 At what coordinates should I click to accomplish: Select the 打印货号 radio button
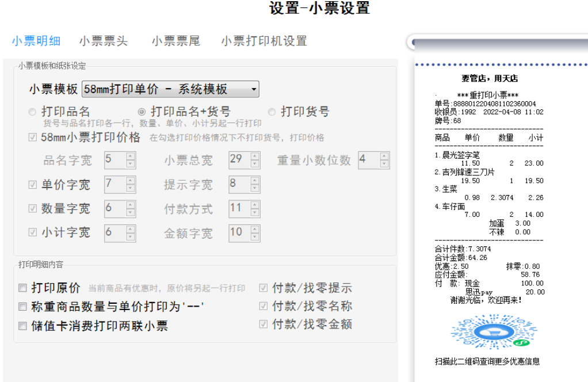click(272, 112)
